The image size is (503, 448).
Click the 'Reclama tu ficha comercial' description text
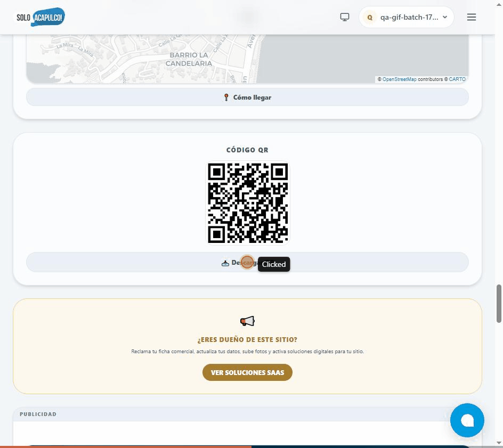247,352
